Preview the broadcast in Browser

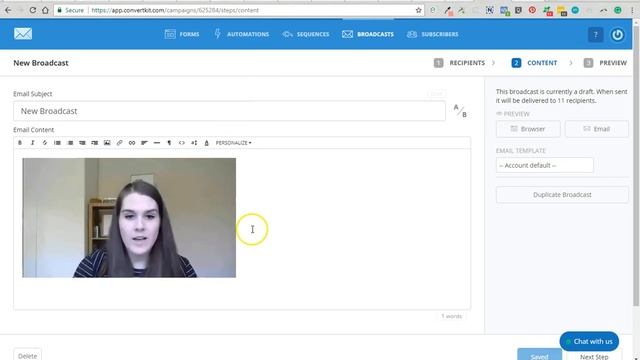pyautogui.click(x=528, y=129)
